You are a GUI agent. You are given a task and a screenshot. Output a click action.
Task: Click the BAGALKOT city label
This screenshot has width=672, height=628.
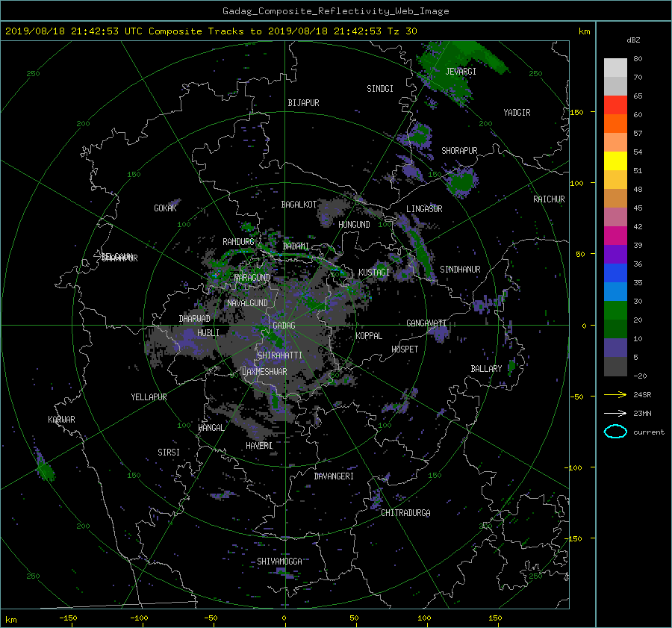point(299,205)
